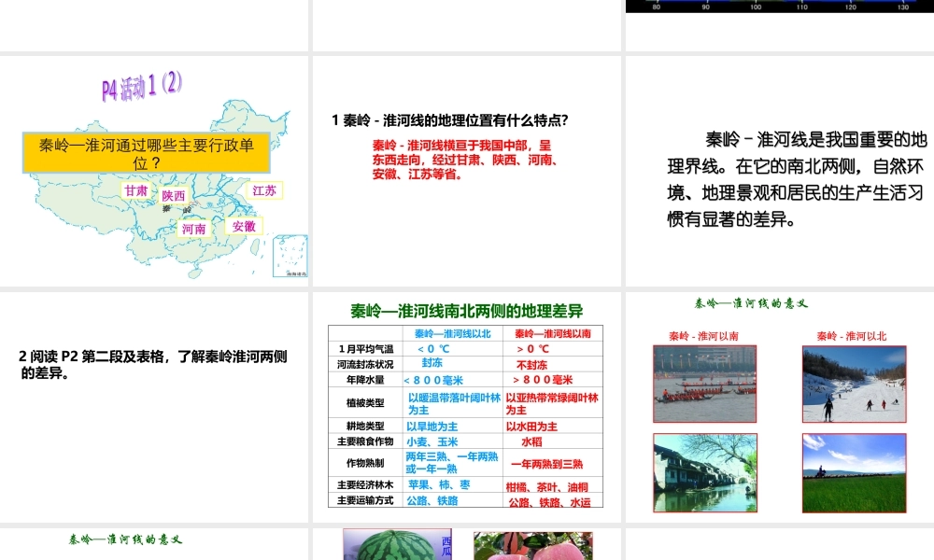The width and height of the screenshot is (934, 560).
Task: Select the dragon boat race photo
Action: click(704, 384)
